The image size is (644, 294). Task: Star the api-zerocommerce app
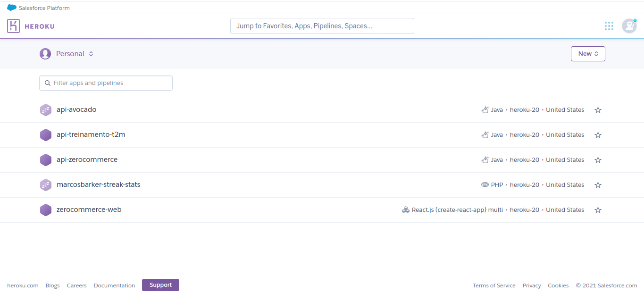[598, 160]
